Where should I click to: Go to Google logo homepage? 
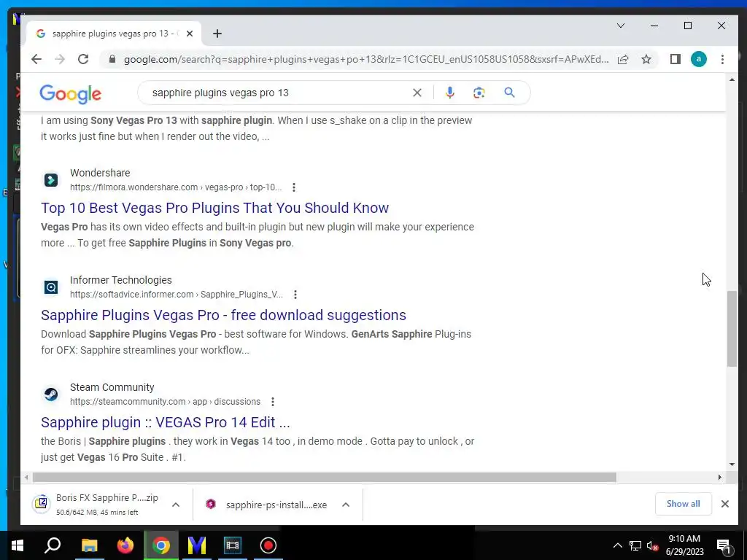[x=71, y=93]
